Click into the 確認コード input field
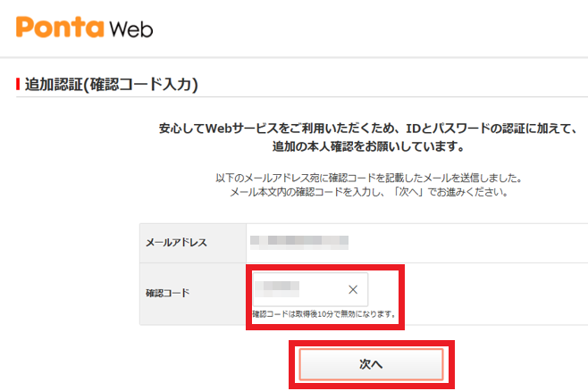 [x=310, y=289]
